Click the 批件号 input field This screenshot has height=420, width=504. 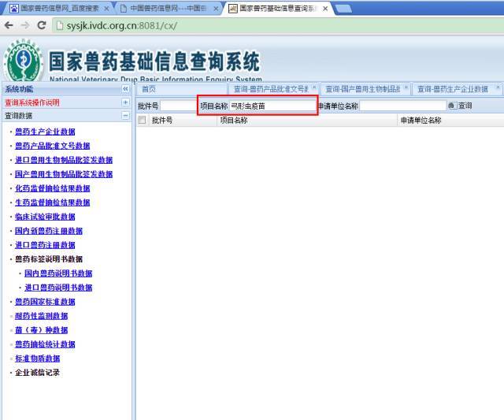(x=178, y=106)
